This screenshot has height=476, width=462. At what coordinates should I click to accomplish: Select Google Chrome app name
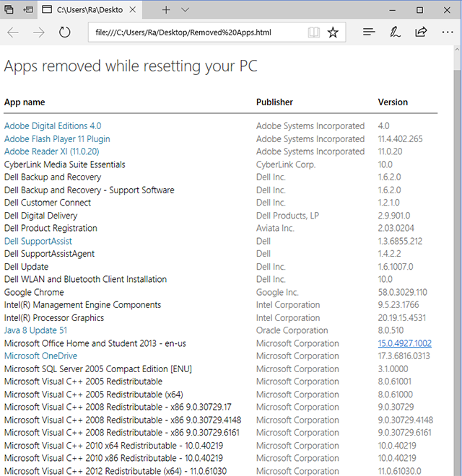(34, 292)
